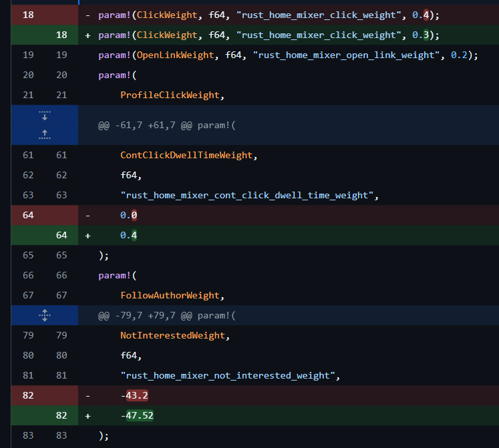499x448 pixels.
Task: Click removed line number 18
Action: click(x=28, y=15)
